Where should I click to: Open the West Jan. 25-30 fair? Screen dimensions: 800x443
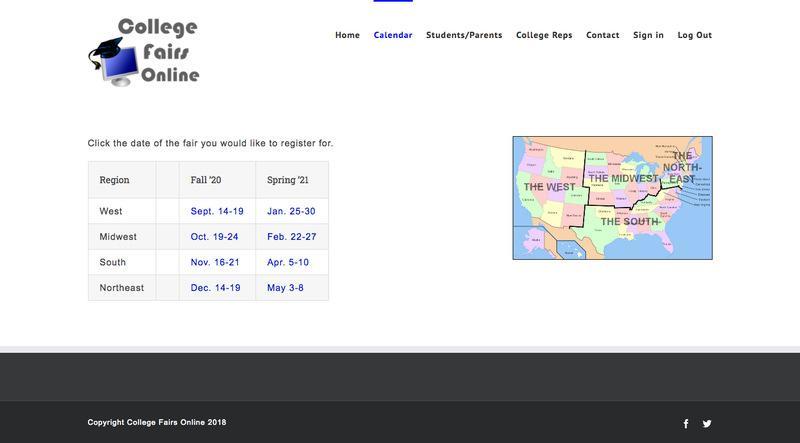pos(291,212)
